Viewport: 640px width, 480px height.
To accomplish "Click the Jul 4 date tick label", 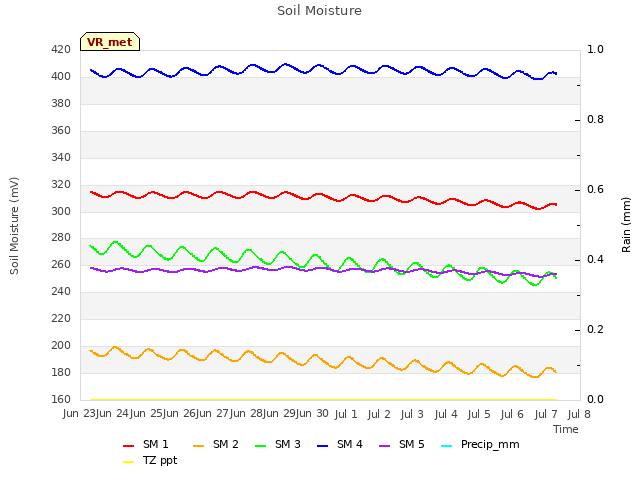I will 446,414.
